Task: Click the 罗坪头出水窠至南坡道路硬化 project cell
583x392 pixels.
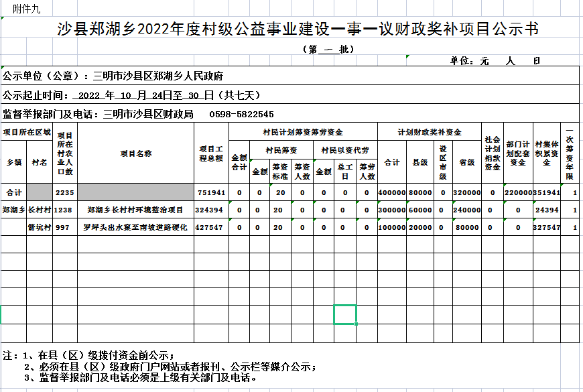Action: pyautogui.click(x=135, y=227)
